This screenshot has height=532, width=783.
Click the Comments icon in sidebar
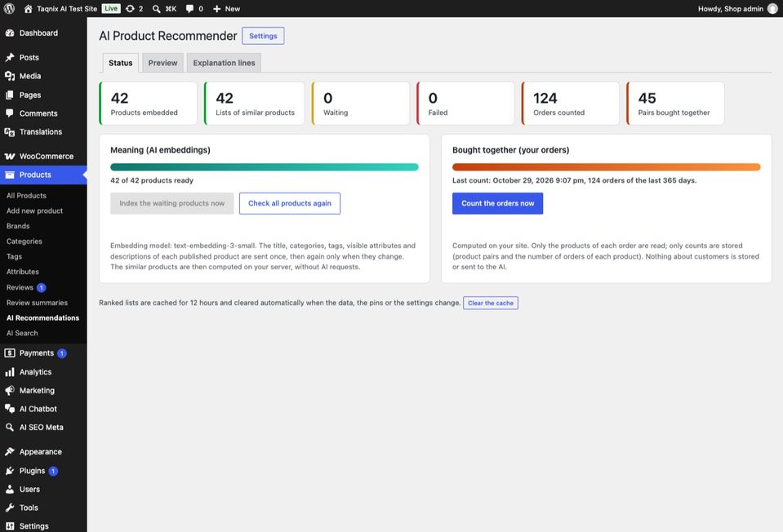click(x=10, y=113)
